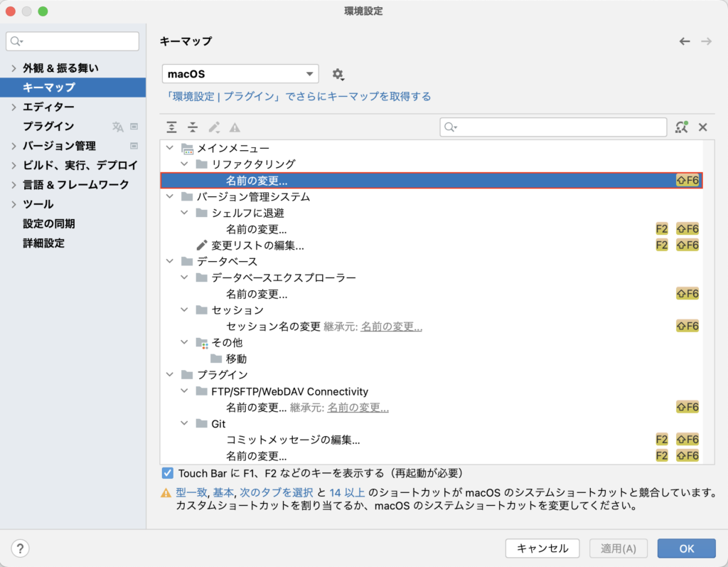
Task: Click the メインメニュー folder icon
Action: coord(188,149)
